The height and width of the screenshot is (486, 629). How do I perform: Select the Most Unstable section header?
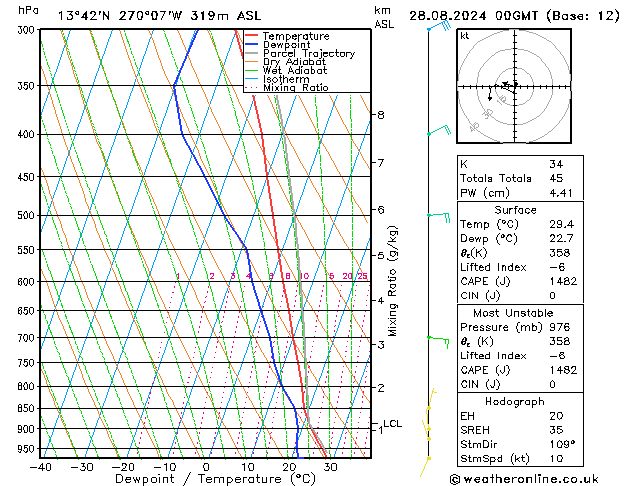click(514, 312)
